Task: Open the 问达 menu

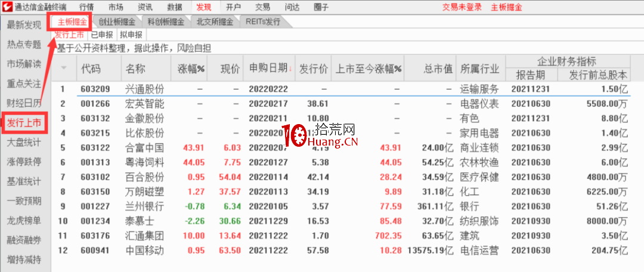Action: (292, 7)
